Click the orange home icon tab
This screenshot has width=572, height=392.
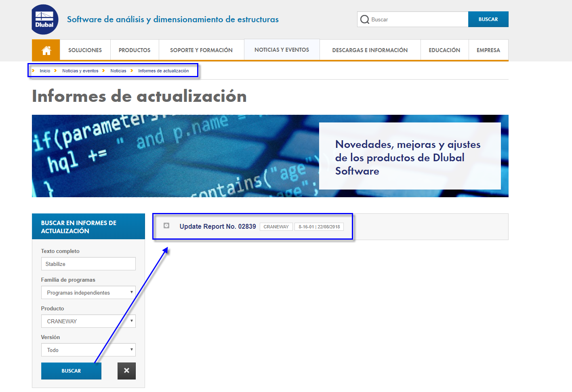click(x=46, y=50)
